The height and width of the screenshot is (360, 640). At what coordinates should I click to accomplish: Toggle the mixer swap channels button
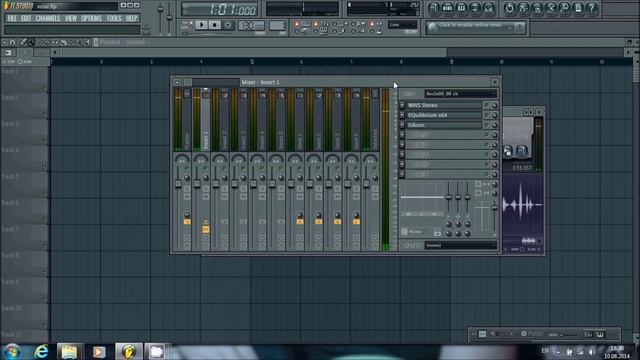click(x=478, y=193)
